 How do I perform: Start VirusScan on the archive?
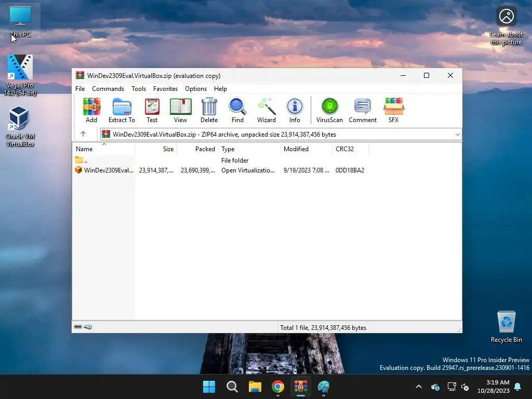click(329, 110)
